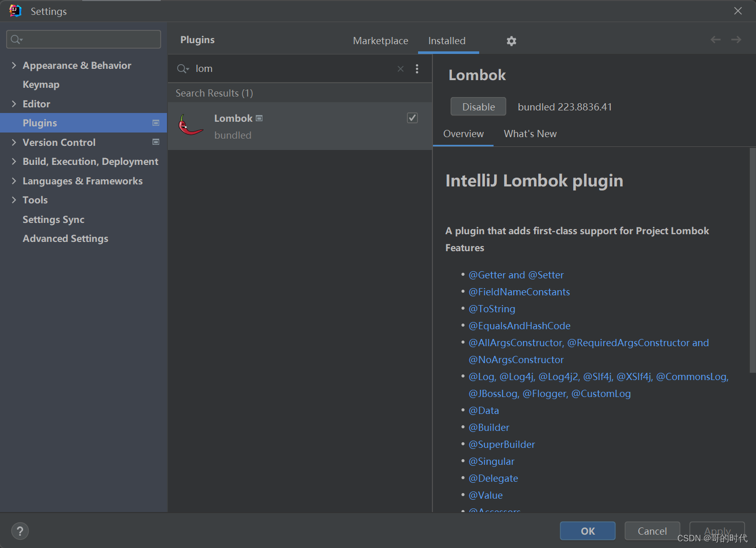Disable the Lombok plugin
This screenshot has width=756, height=548.
coord(478,107)
